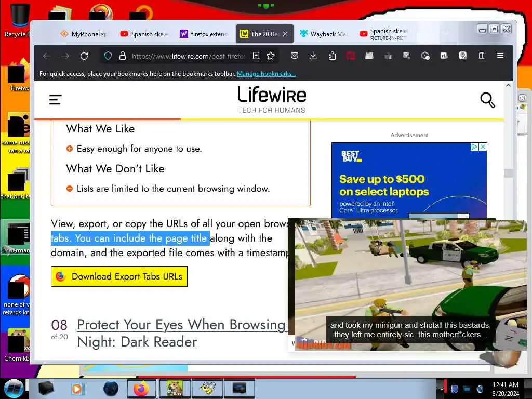This screenshot has height=399, width=532.
Task: Open the tracking protection shield panel
Action: tap(108, 56)
